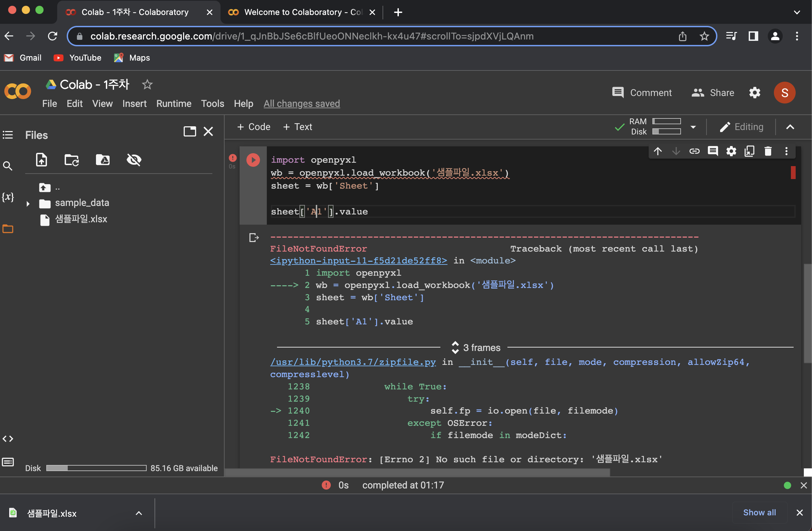This screenshot has height=531, width=812.
Task: Open find and replace search icon
Action: tap(7, 166)
